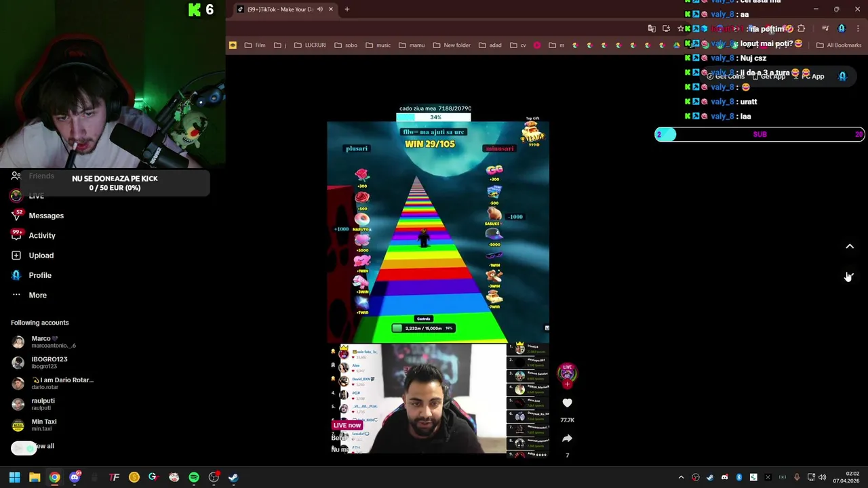Open volume control in the system tray
Image resolution: width=868 pixels, height=488 pixels.
click(823, 477)
